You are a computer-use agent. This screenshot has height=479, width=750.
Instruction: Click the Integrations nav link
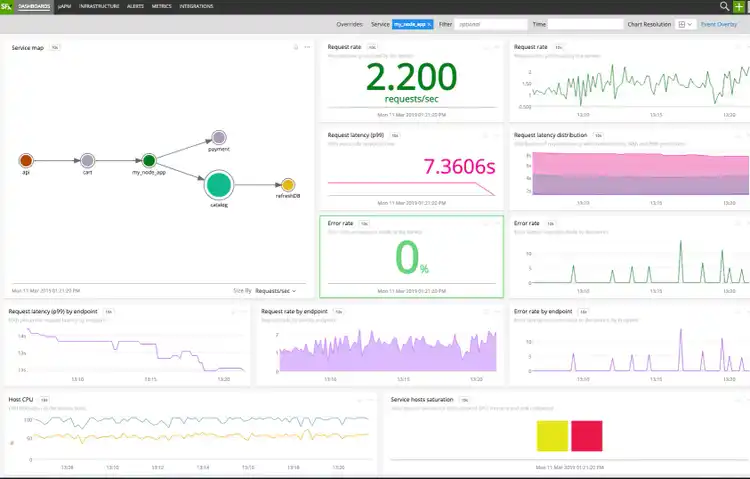click(196, 6)
